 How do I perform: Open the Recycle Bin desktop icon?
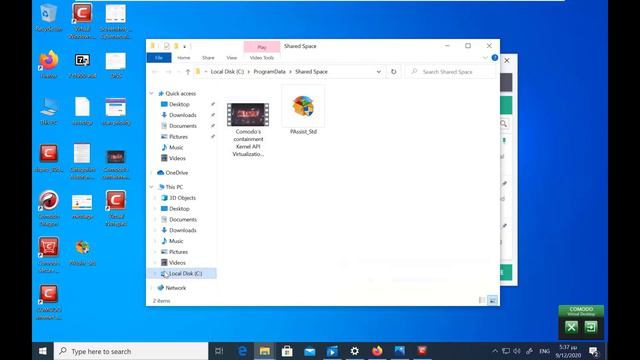click(49, 17)
